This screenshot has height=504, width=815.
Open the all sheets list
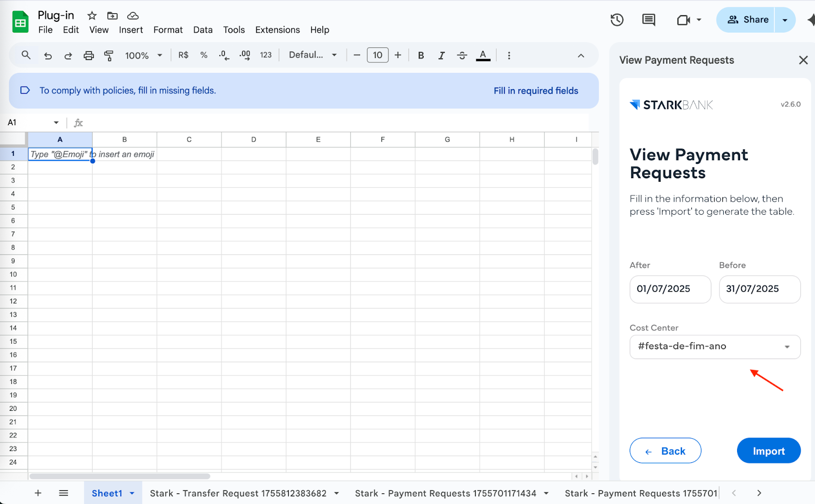[64, 493]
